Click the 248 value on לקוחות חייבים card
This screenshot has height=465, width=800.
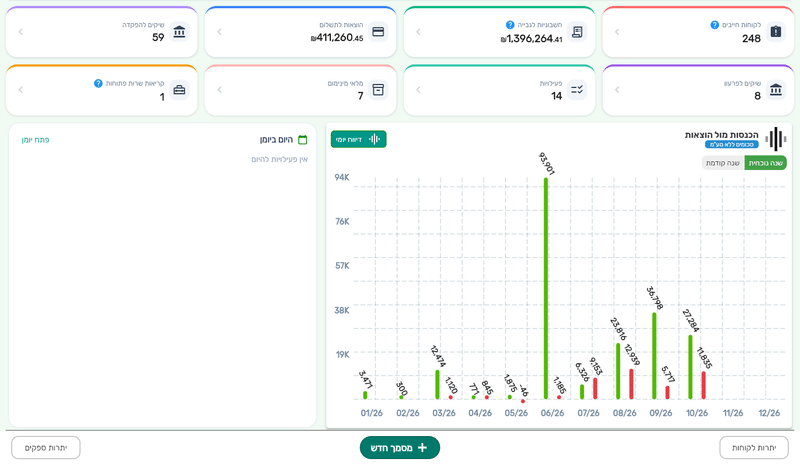pyautogui.click(x=751, y=38)
